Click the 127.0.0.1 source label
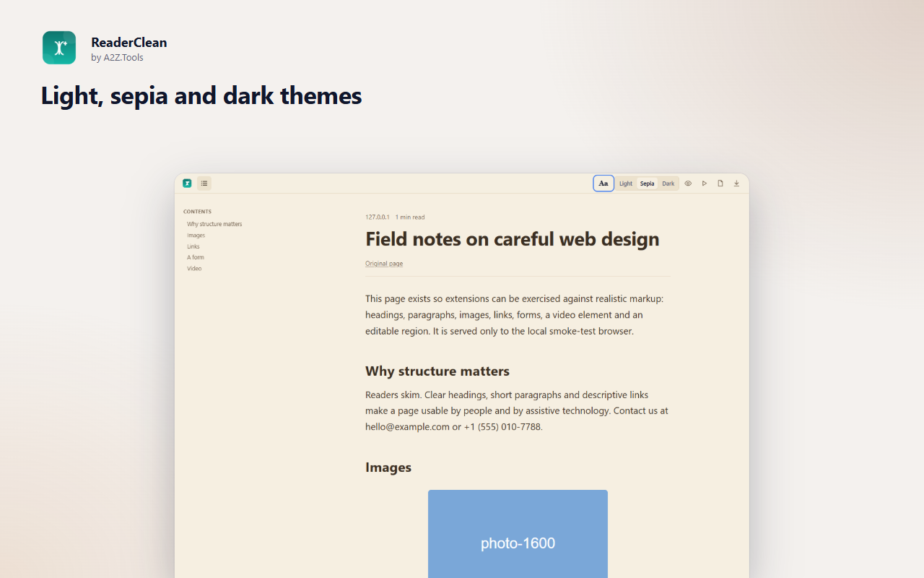This screenshot has height=578, width=924. (x=378, y=217)
